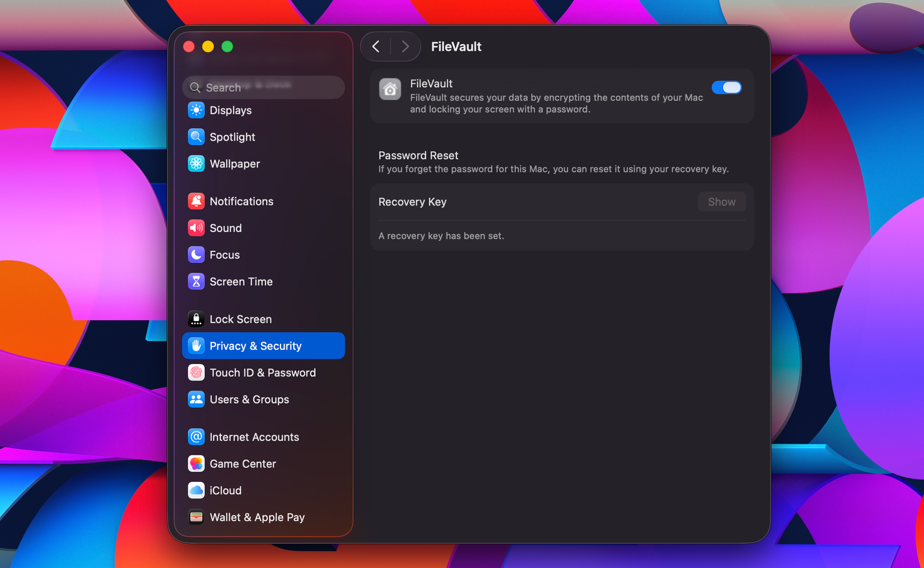Click the Notifications bell icon
The height and width of the screenshot is (568, 924).
coord(196,201)
